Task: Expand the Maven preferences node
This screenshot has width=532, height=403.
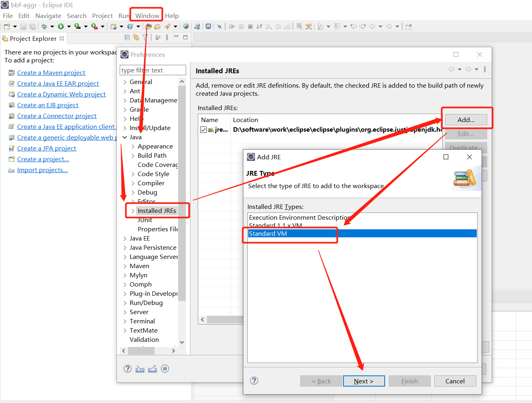Action: click(124, 266)
